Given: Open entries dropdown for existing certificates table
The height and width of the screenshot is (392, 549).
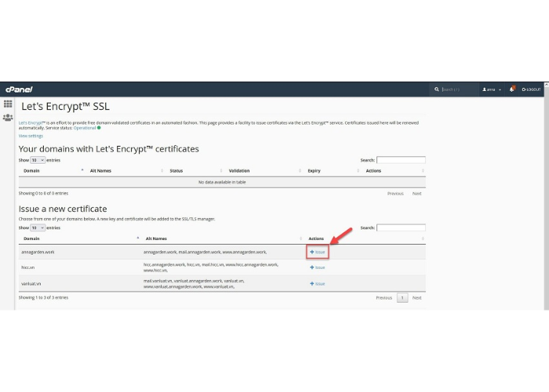Looking at the screenshot, I should (x=38, y=160).
